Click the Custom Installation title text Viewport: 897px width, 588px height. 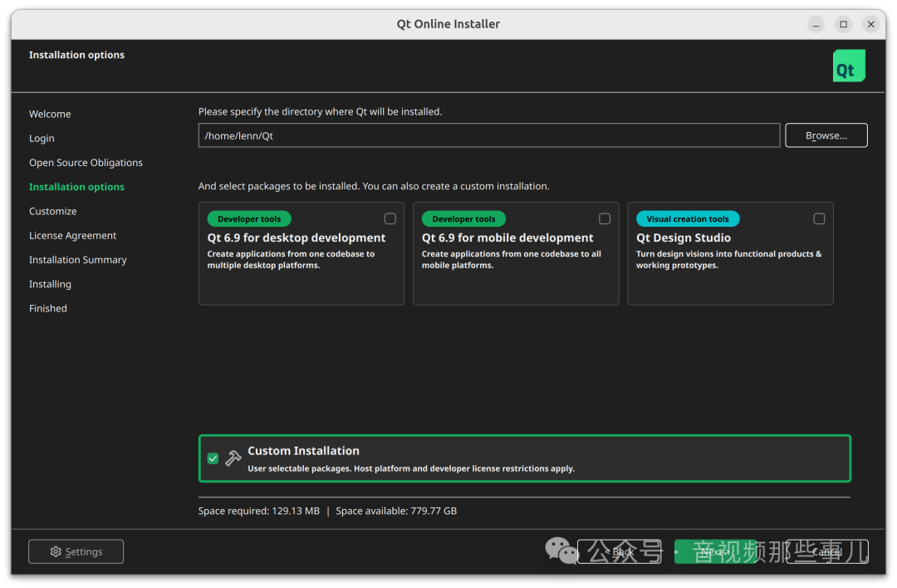(x=304, y=451)
